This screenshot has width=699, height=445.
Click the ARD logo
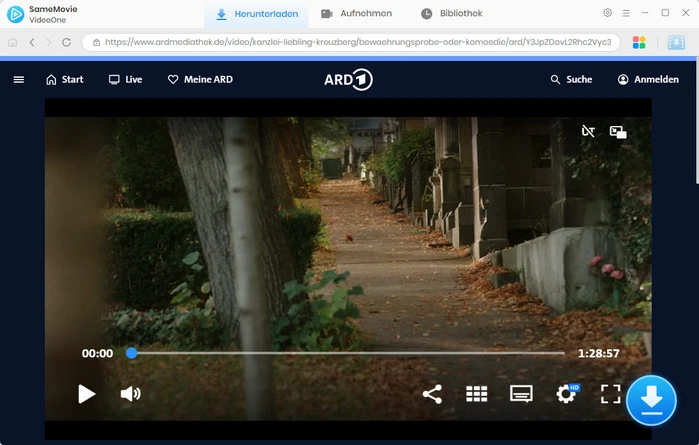tap(348, 80)
